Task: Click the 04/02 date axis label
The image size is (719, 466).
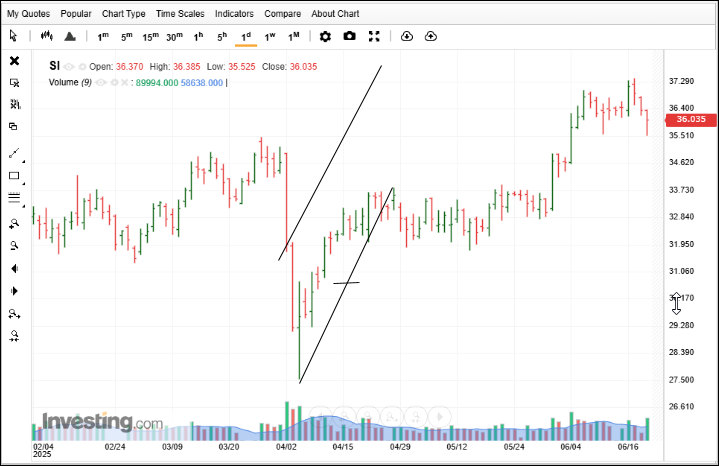Action: tap(286, 447)
